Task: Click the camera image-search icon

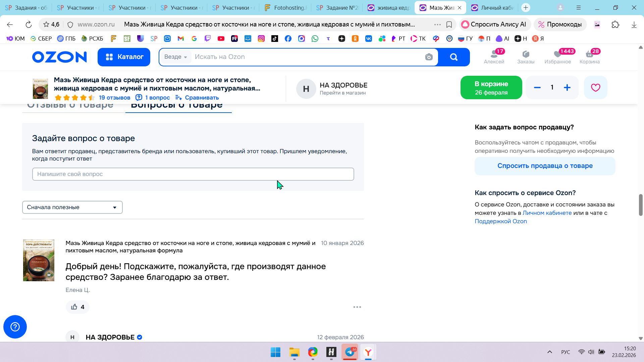Action: [429, 57]
